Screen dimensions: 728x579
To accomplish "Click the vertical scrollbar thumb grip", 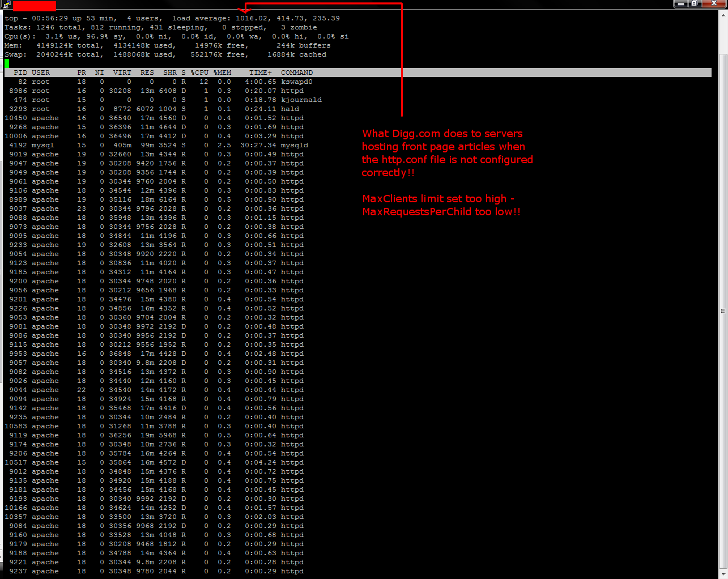I will 723,311.
